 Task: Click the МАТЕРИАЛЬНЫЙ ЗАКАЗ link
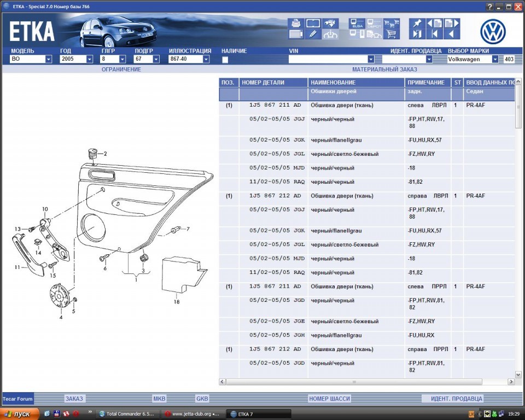click(384, 69)
